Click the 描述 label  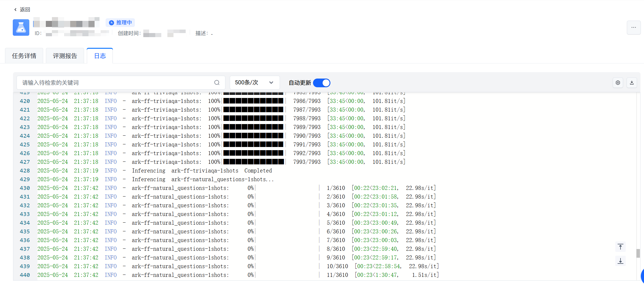click(x=202, y=33)
